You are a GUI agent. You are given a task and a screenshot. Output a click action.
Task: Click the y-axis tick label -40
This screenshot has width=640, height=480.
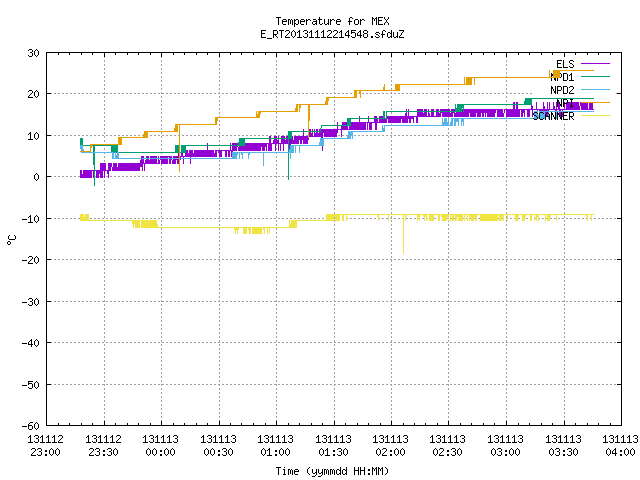pos(31,343)
